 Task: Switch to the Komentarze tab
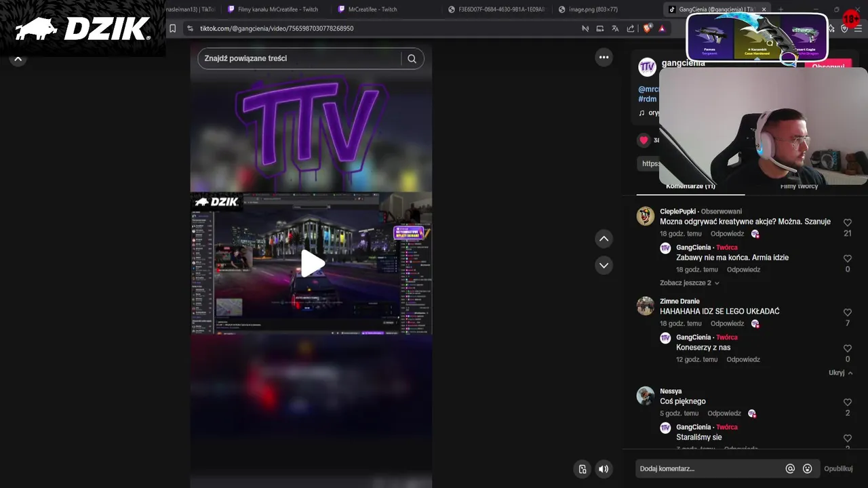690,186
